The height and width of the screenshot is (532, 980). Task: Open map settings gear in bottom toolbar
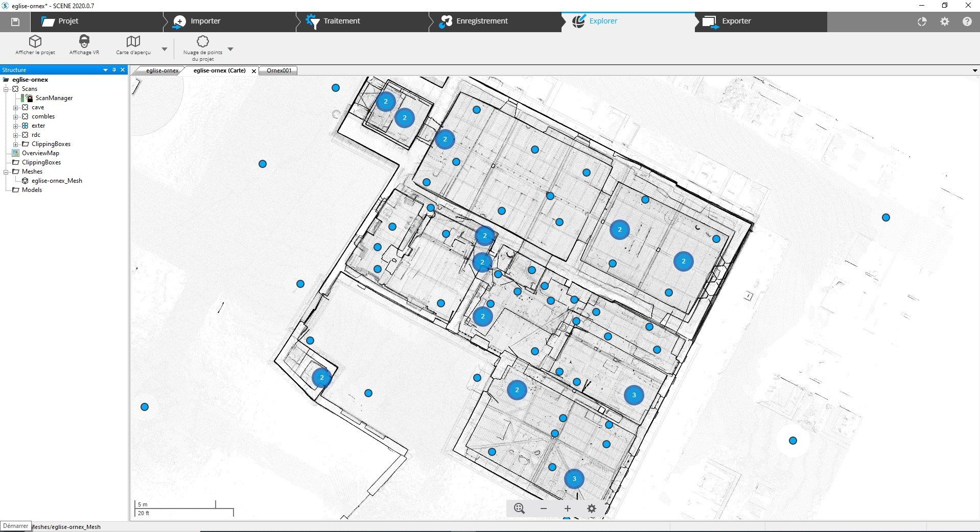tap(592, 509)
